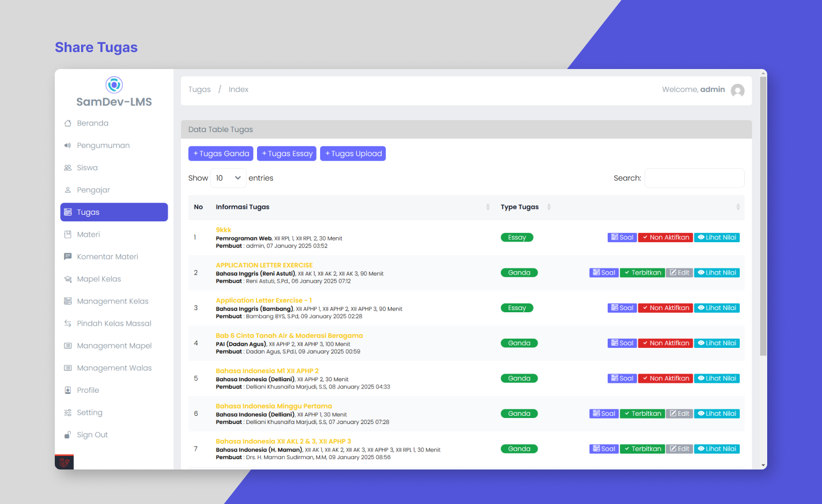Open the admin user avatar icon
The image size is (822, 504).
click(738, 90)
